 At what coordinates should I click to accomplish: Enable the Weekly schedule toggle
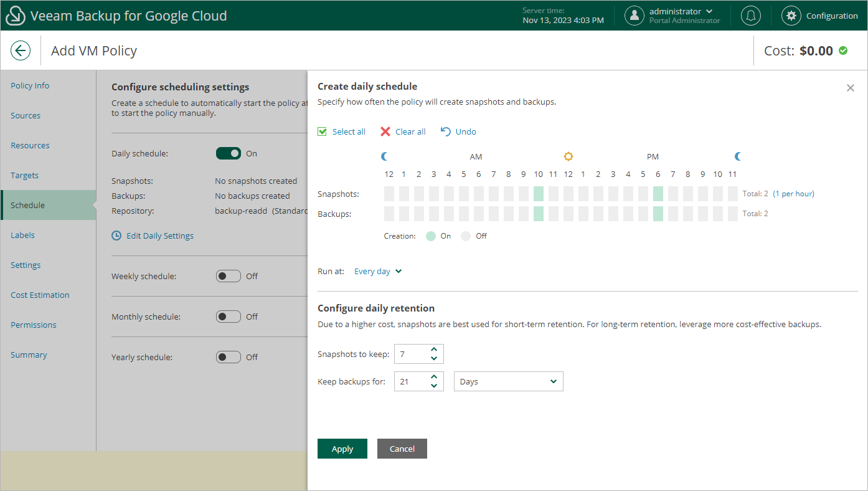[228, 276]
